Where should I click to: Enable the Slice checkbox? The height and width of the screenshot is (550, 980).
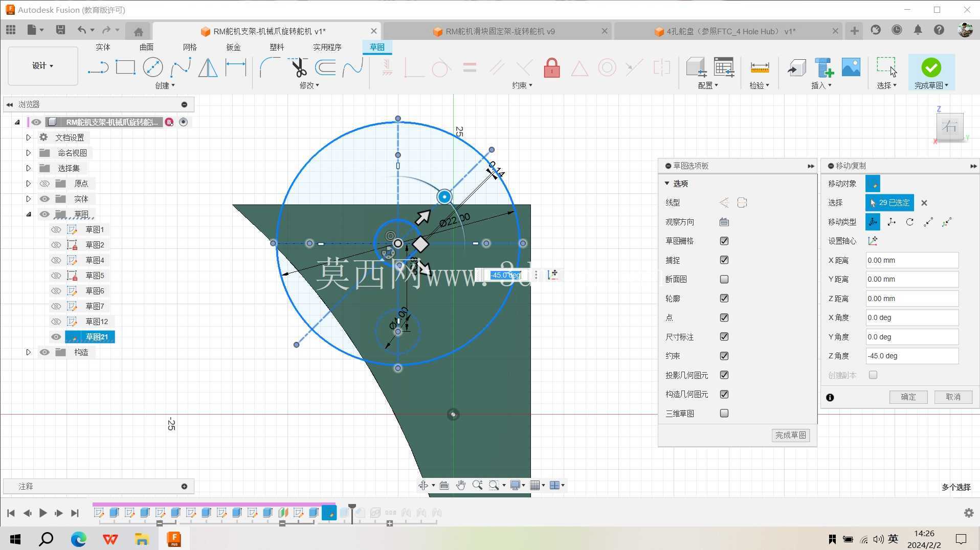pos(724,279)
